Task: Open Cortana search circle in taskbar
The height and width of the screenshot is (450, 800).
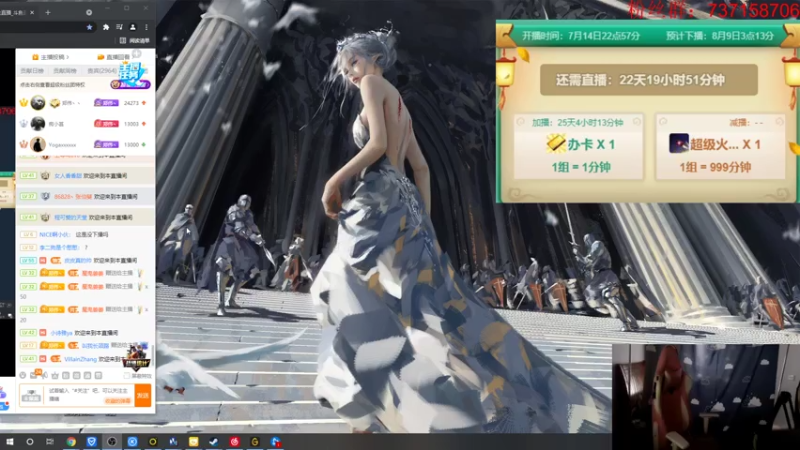Action: (30, 441)
